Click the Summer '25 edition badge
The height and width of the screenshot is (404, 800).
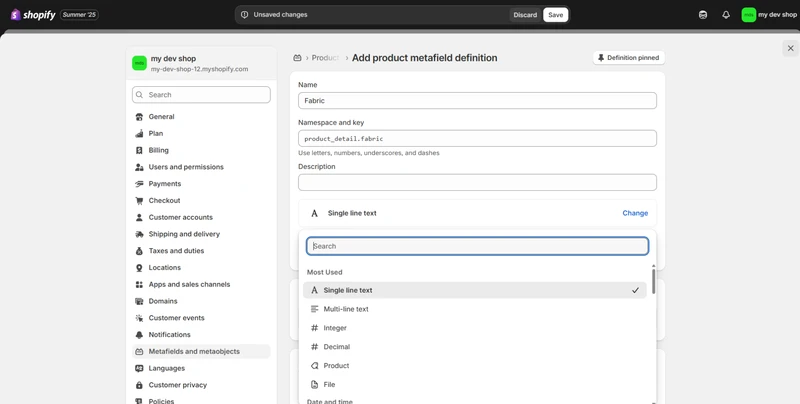[79, 15]
